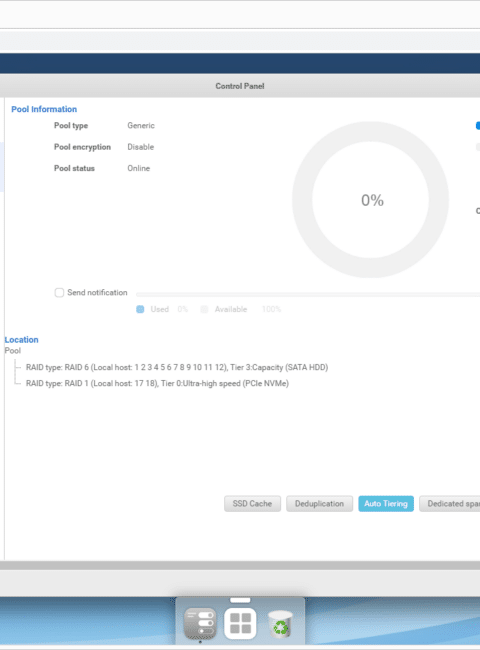Select the RAID 1 PCIe NVMe tier row
The image size is (480, 650).
157,383
